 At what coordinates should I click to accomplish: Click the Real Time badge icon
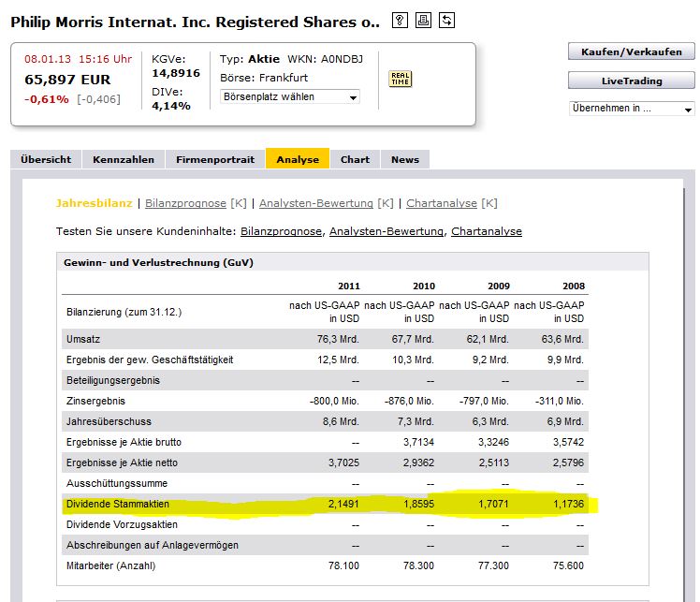point(400,79)
